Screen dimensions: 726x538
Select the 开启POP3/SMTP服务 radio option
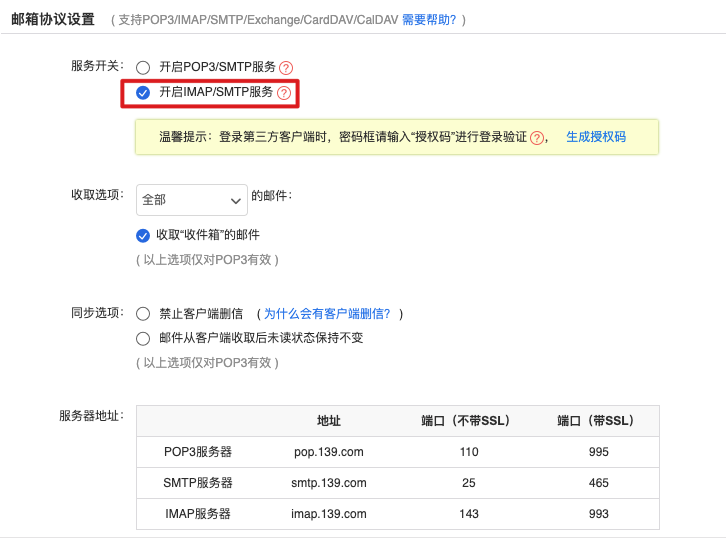click(x=143, y=68)
